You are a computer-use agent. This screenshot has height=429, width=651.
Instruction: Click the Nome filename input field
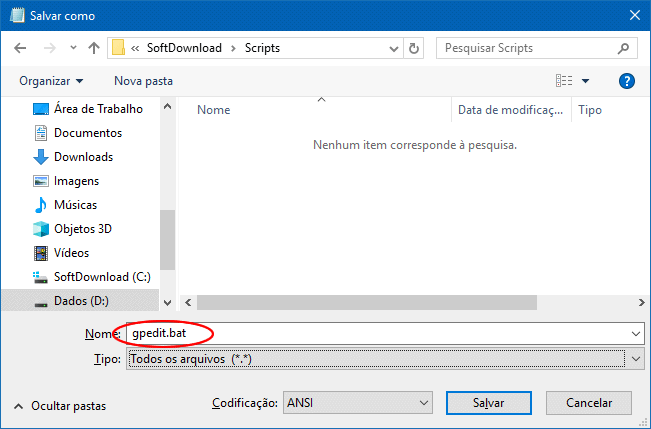[x=380, y=333]
